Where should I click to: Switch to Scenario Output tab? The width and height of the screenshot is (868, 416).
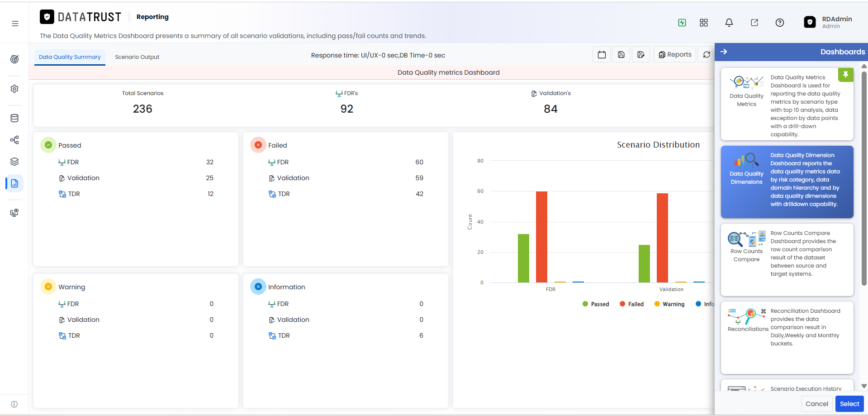point(137,57)
